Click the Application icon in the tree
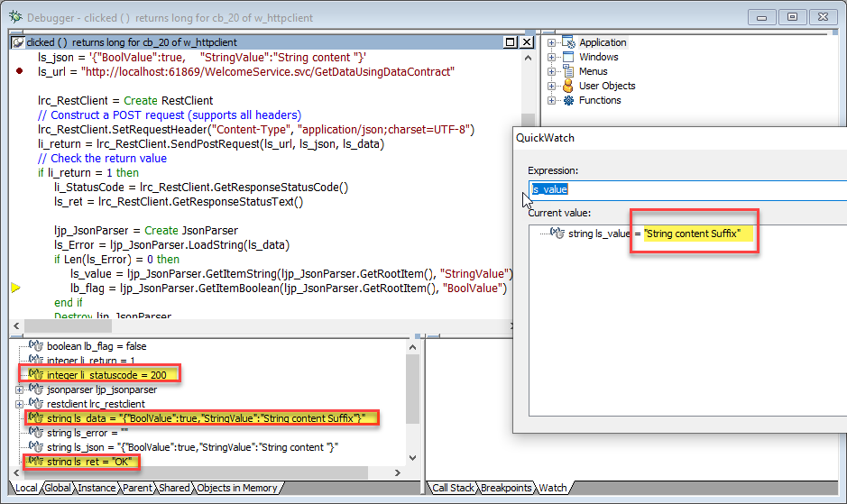This screenshot has height=504, width=847. click(568, 42)
